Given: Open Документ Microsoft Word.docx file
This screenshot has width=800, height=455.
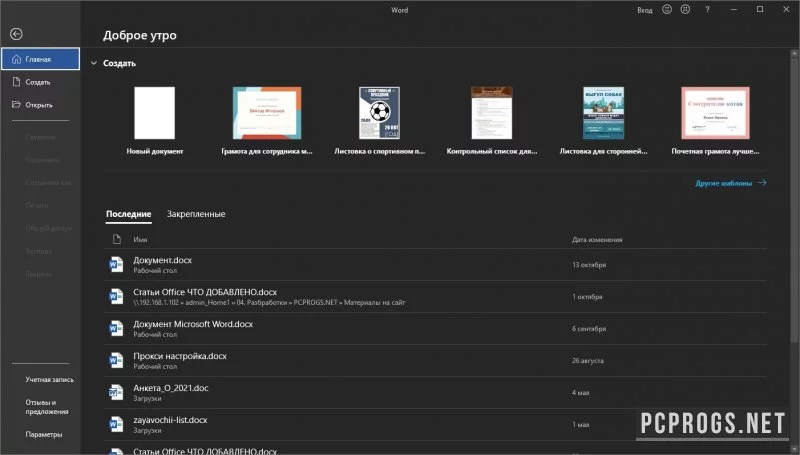Looking at the screenshot, I should coord(435,328).
